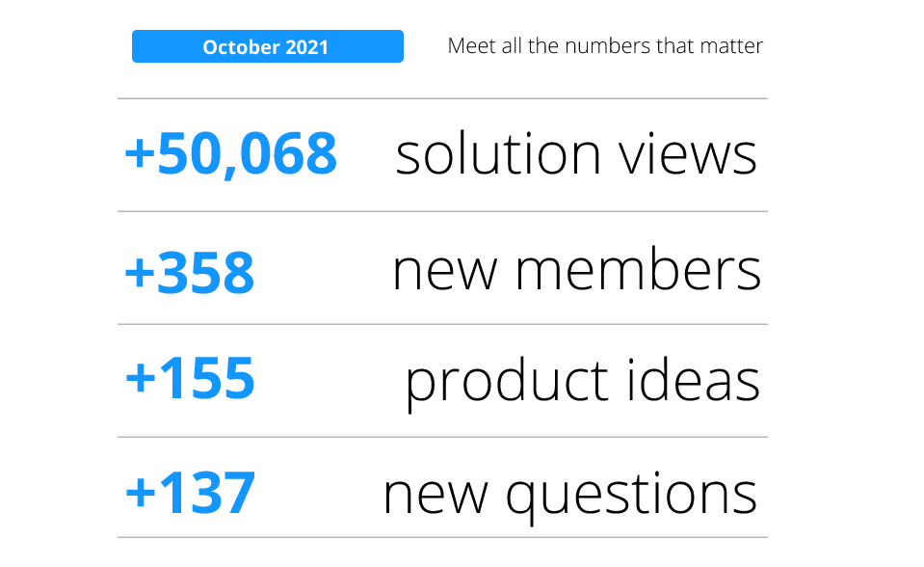Click the solution views label
The height and width of the screenshot is (567, 924).
pos(576,154)
